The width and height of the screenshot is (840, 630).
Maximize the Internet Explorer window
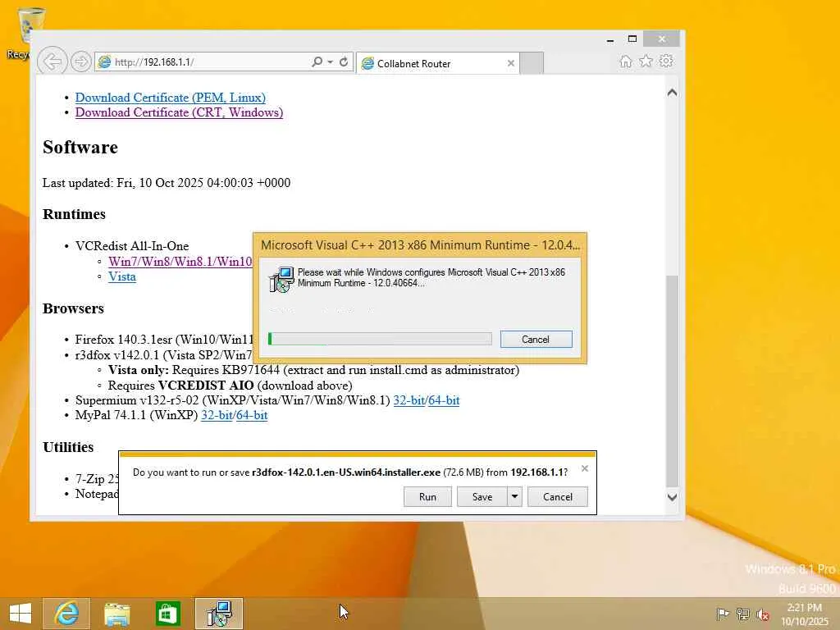pyautogui.click(x=632, y=39)
